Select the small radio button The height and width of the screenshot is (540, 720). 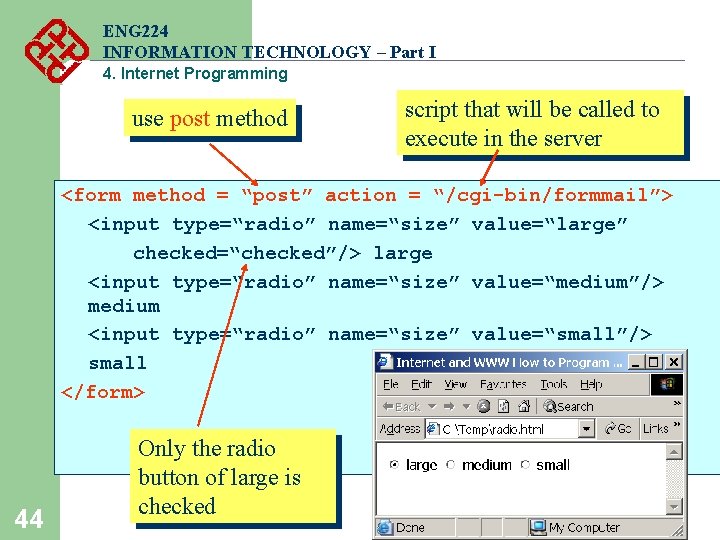click(x=525, y=465)
